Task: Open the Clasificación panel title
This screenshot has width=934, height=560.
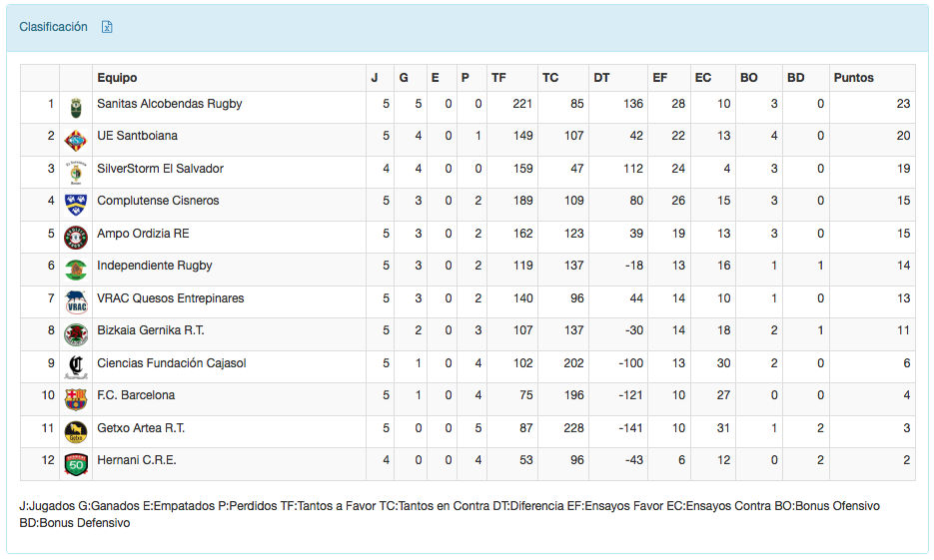Action: pyautogui.click(x=54, y=27)
